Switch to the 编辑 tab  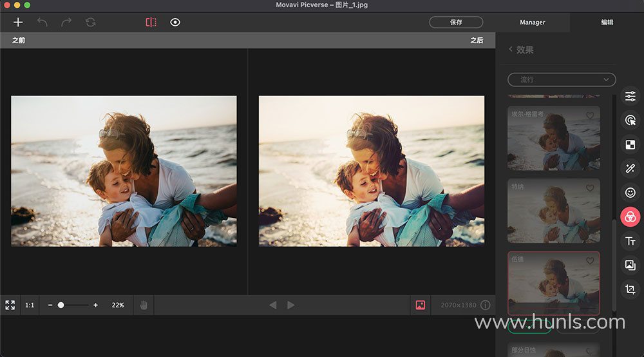point(607,23)
